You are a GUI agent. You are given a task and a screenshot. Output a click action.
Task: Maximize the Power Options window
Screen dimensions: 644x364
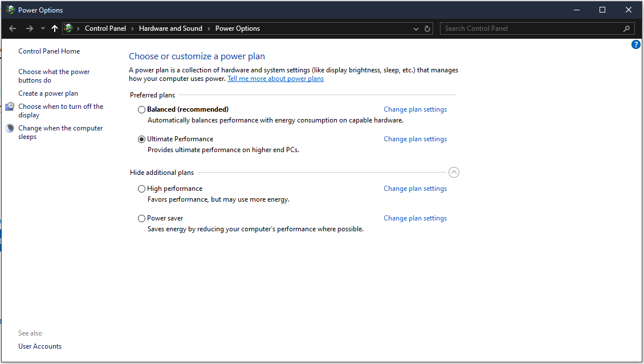click(x=602, y=10)
